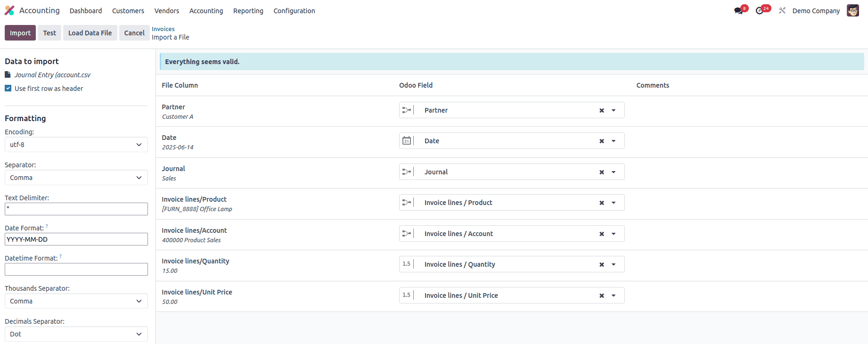Image resolution: width=868 pixels, height=344 pixels.
Task: Clear the Journal field mapping
Action: [602, 172]
